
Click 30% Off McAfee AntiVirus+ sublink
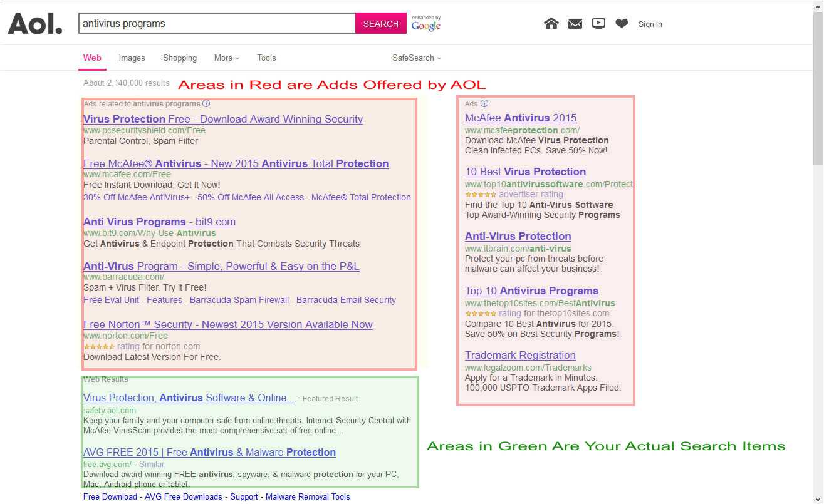click(x=137, y=197)
